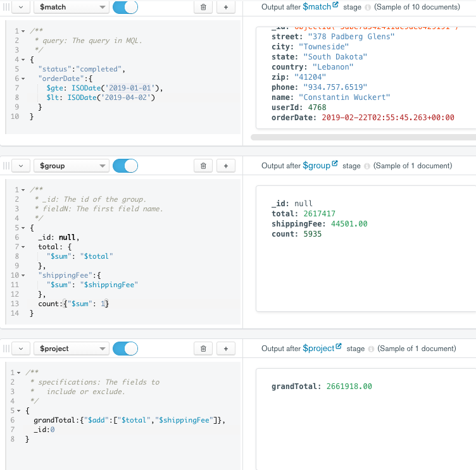Place cursor on grandTotal line in $project editor
The height and width of the screenshot is (470, 476).
pos(129,420)
